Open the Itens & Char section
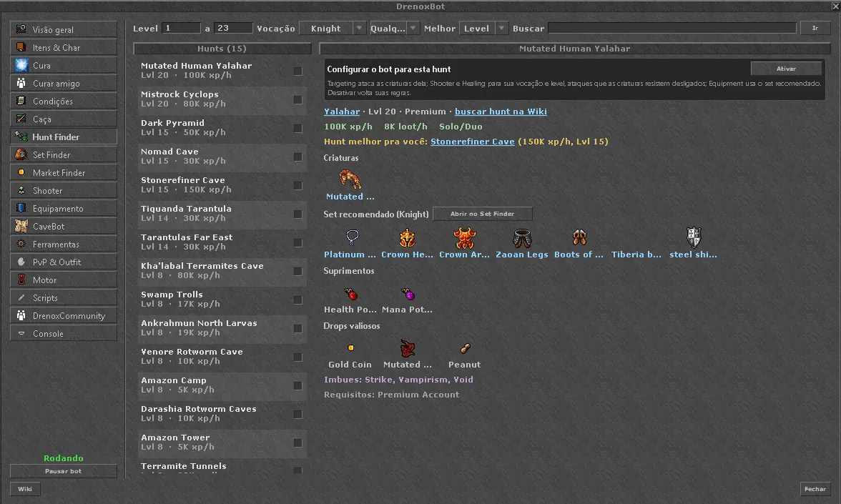Image resolution: width=841 pixels, height=504 pixels. pyautogui.click(x=63, y=48)
